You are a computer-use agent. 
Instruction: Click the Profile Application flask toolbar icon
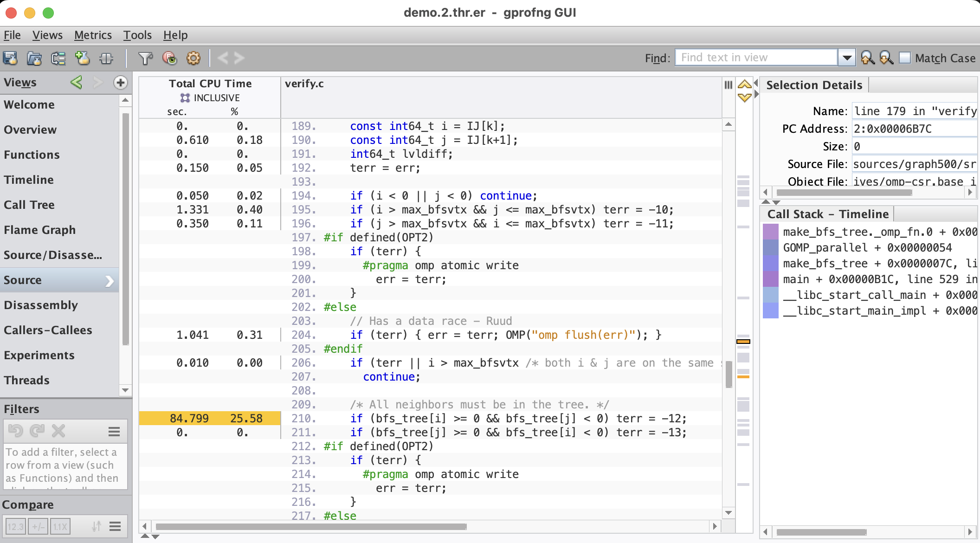pyautogui.click(x=11, y=58)
